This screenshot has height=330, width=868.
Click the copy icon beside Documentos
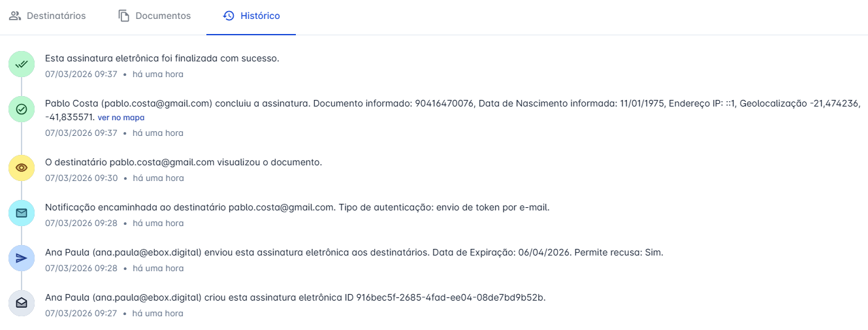pyautogui.click(x=124, y=16)
